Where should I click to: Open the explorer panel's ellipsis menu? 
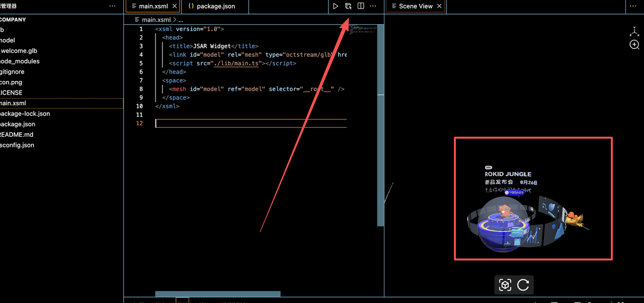112,6
